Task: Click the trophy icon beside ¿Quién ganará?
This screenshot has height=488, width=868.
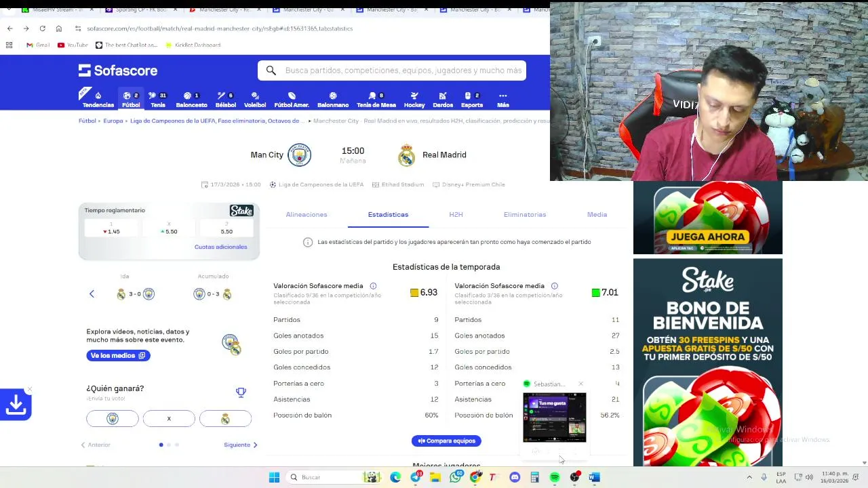Action: click(241, 392)
